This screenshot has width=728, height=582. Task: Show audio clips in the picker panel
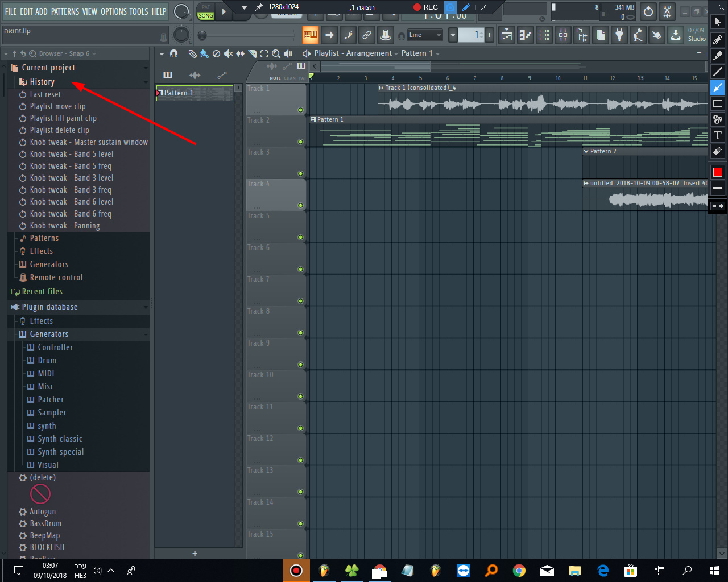195,75
